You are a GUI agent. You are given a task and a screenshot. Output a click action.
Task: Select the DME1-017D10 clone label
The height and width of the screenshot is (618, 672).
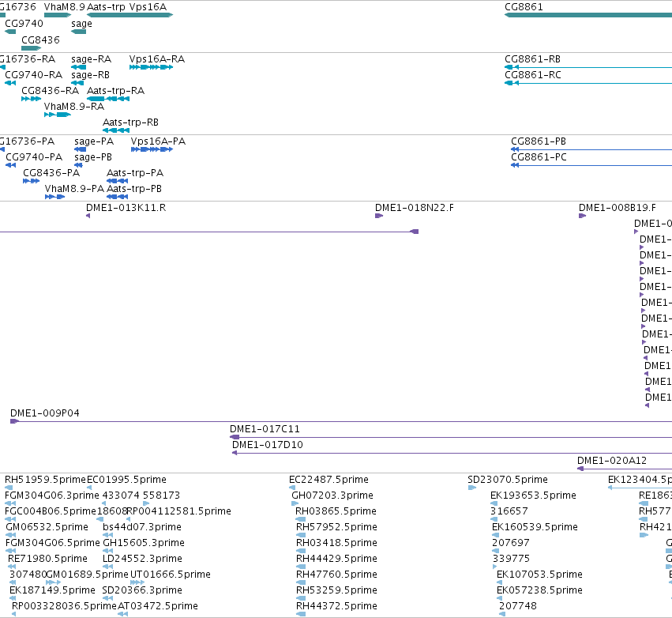(268, 445)
